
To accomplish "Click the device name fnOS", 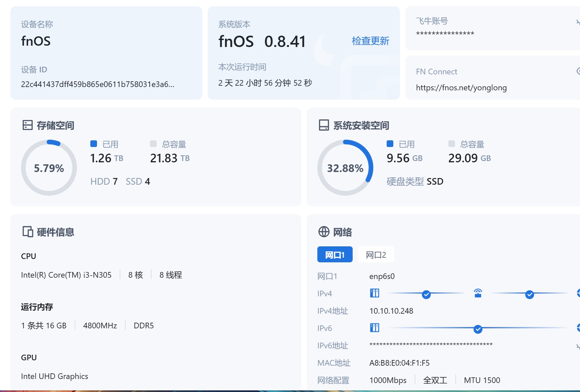I will (x=36, y=41).
